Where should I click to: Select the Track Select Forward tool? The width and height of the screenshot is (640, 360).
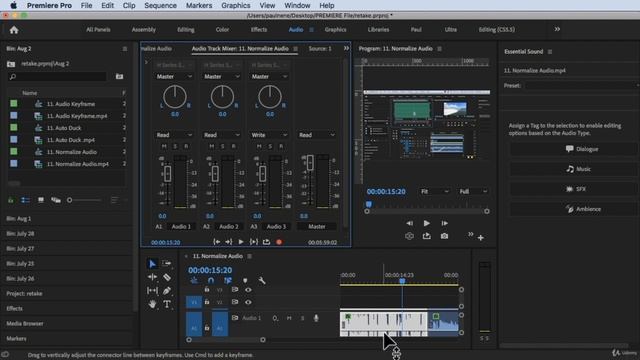click(167, 264)
